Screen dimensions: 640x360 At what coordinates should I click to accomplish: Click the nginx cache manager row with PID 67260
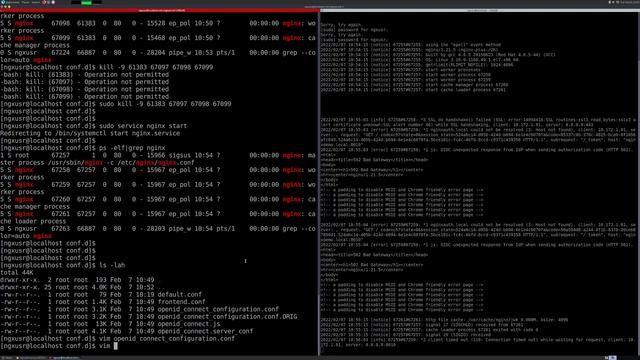point(158,200)
